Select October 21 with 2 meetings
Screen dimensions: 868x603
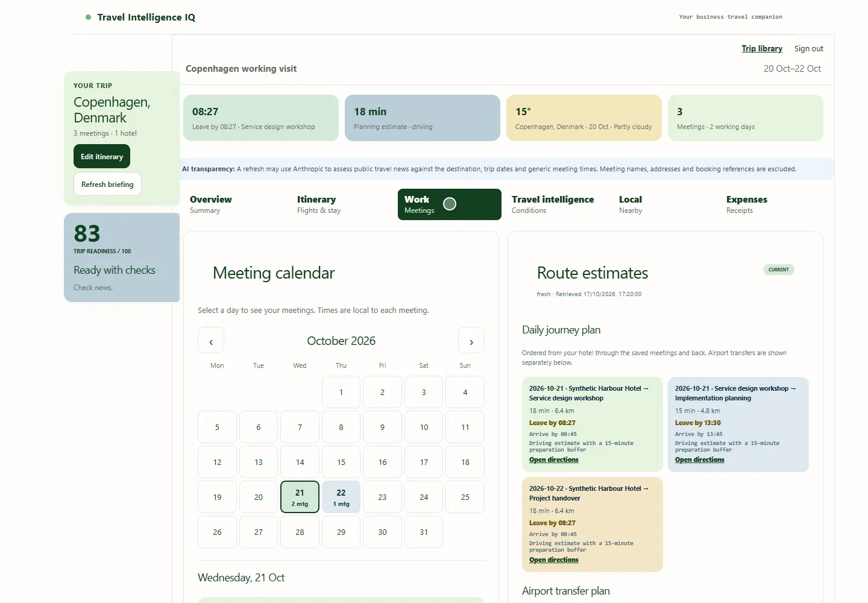pos(300,497)
